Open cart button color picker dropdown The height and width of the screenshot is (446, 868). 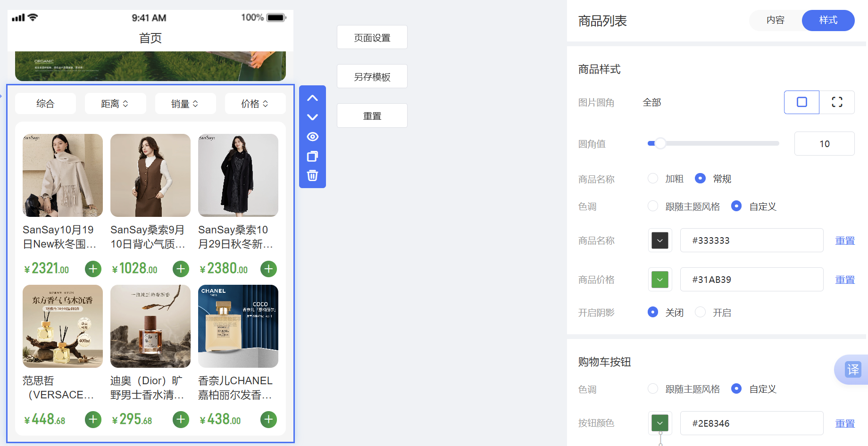click(x=660, y=423)
